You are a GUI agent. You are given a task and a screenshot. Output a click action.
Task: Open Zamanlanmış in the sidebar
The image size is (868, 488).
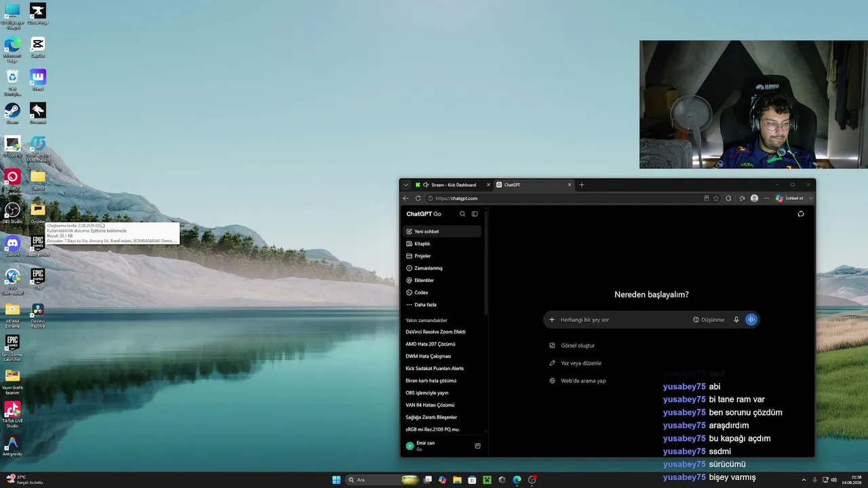pyautogui.click(x=443, y=268)
